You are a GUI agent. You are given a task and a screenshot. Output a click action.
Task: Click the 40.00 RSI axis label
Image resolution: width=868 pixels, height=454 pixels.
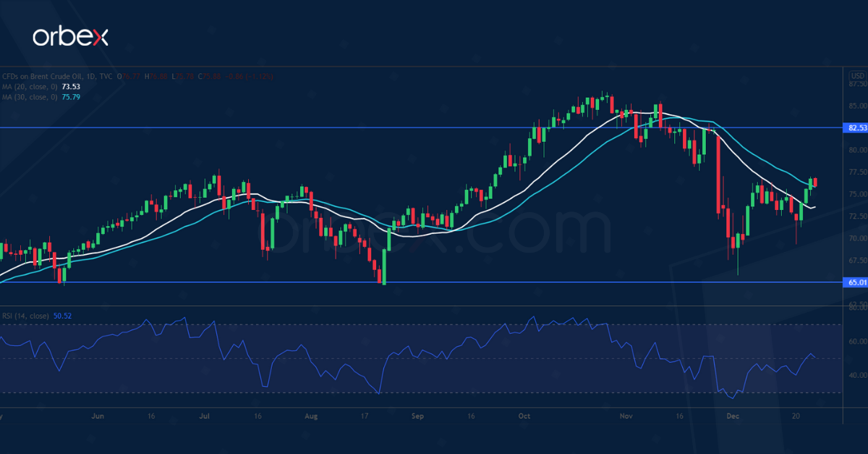pyautogui.click(x=858, y=375)
